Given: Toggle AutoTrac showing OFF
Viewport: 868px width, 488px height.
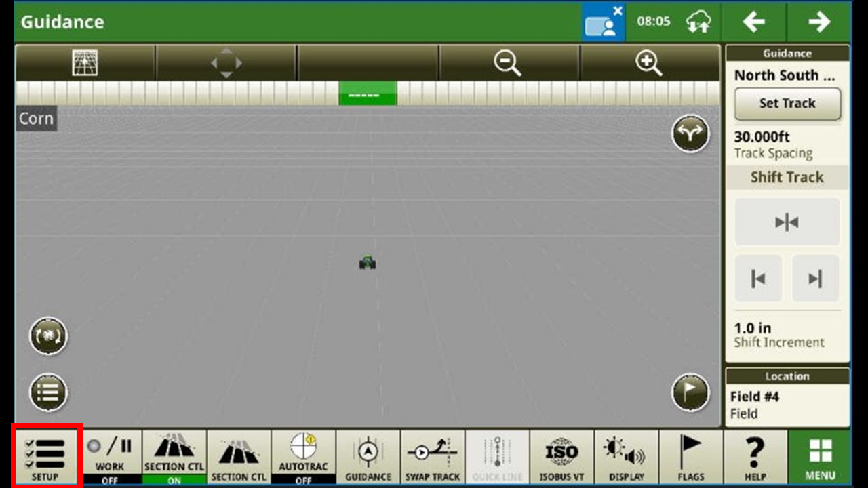Looking at the screenshot, I should 303,456.
